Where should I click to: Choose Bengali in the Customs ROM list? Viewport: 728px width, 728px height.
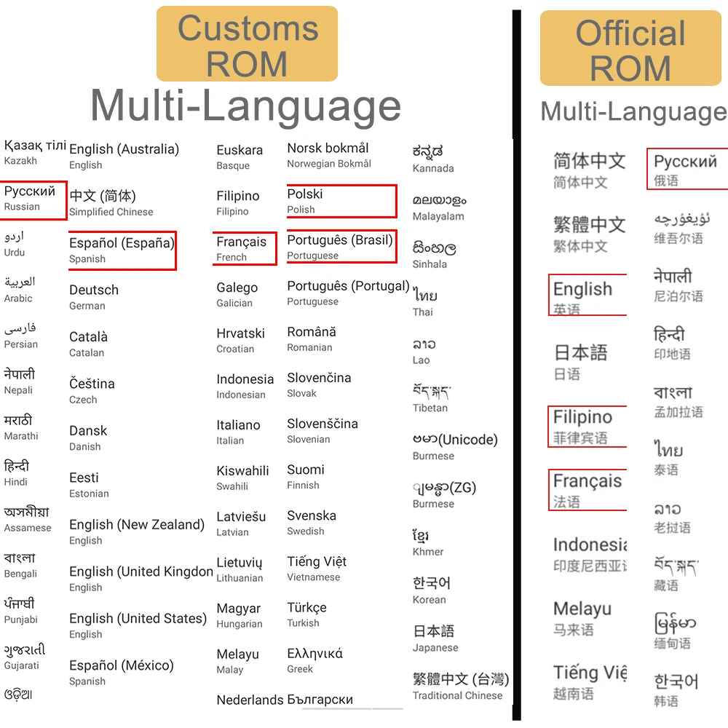(x=20, y=566)
